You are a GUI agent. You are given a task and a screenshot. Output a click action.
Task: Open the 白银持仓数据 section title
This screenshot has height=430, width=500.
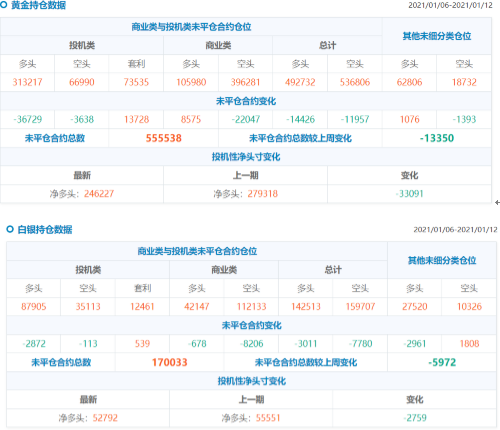tap(45, 229)
